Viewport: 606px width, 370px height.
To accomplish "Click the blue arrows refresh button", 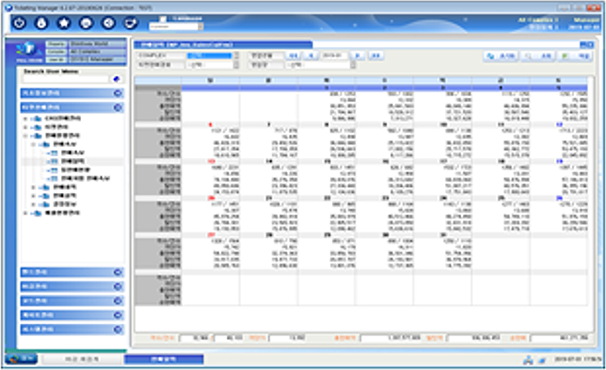I will coord(500,56).
